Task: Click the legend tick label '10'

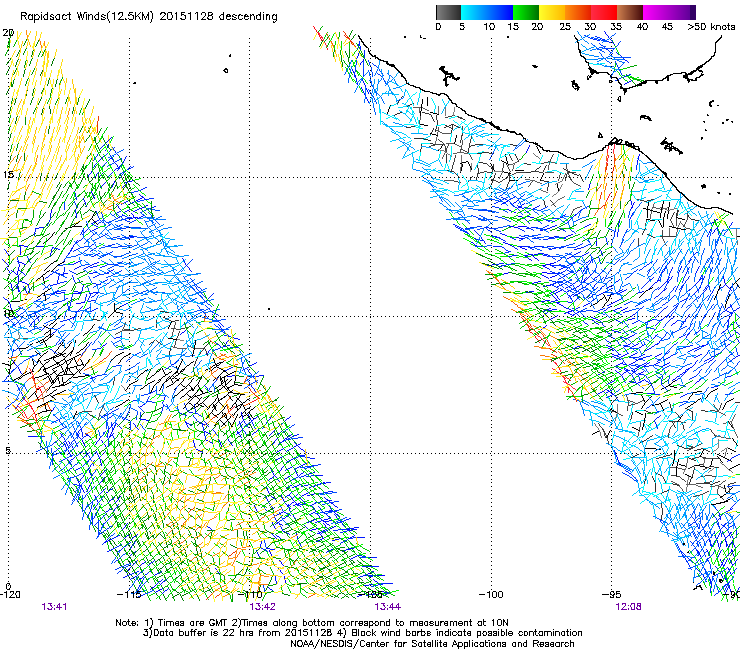Action: point(489,27)
